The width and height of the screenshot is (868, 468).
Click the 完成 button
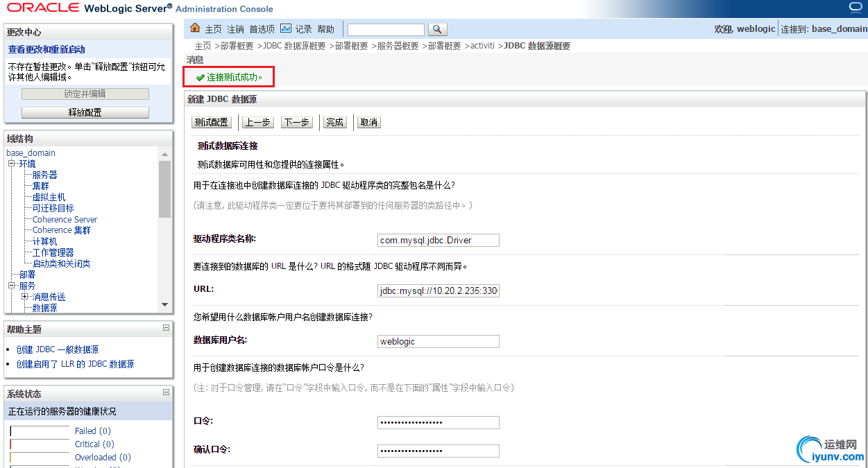click(334, 122)
